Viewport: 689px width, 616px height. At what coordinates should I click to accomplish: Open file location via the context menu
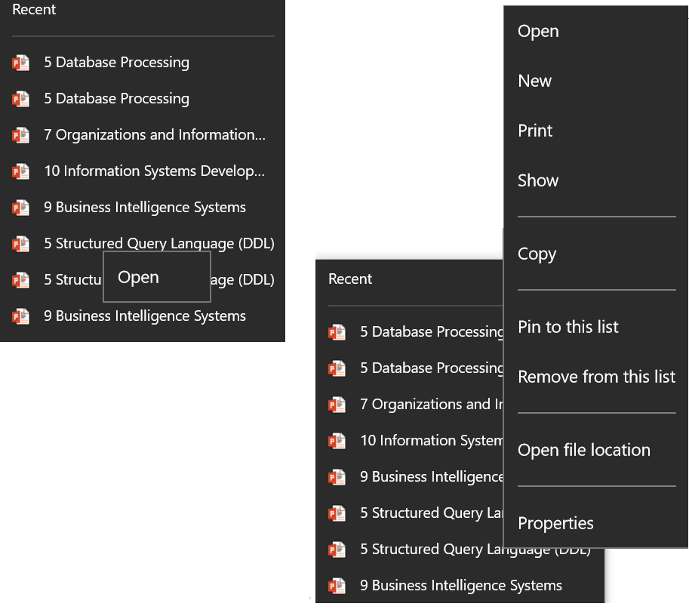(584, 449)
